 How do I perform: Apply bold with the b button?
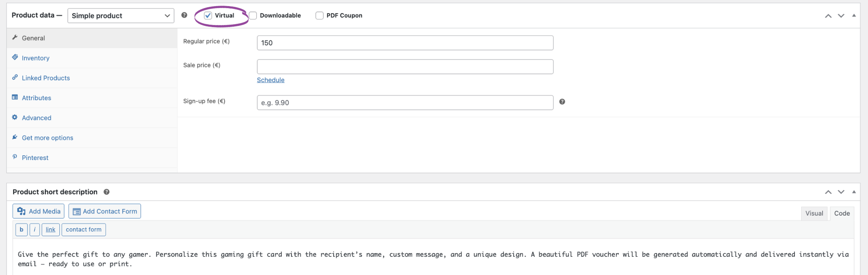click(x=21, y=229)
